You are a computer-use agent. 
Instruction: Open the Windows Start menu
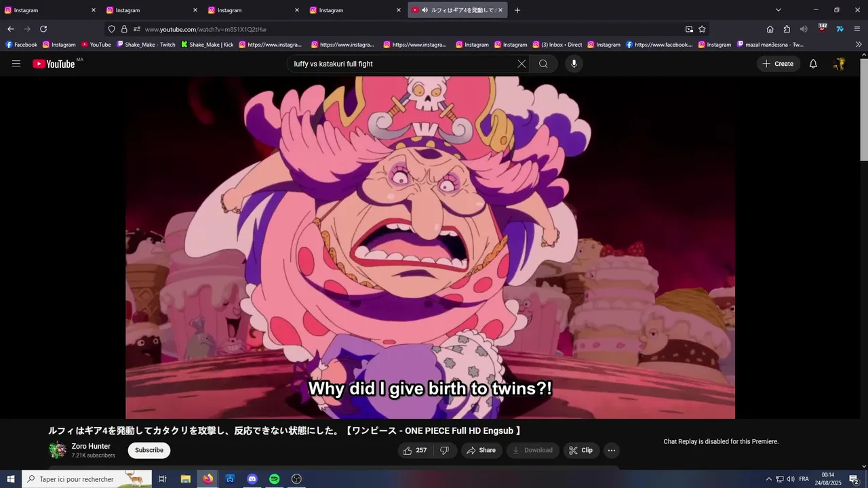[11, 479]
